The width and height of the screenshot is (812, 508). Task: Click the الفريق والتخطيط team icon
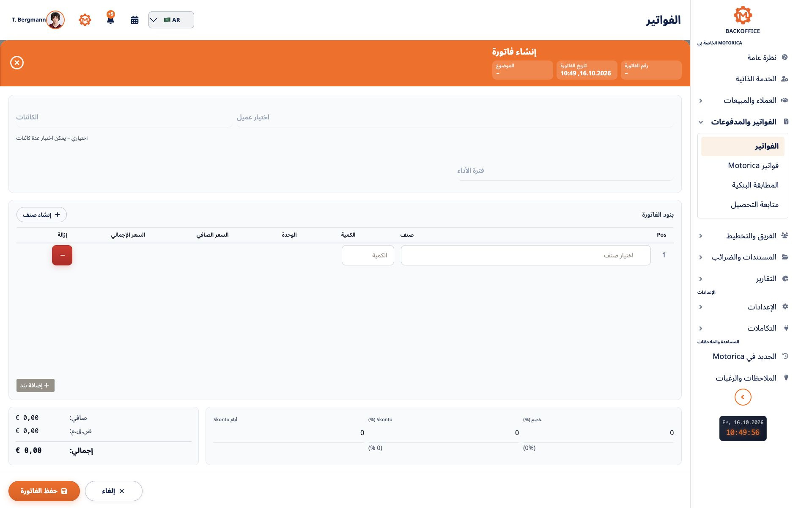coord(785,235)
